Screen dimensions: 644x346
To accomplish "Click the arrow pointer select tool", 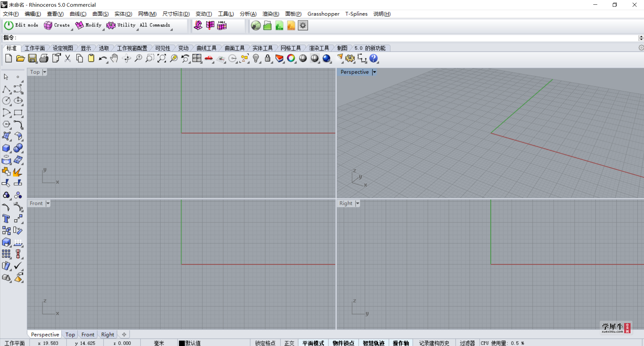I will (x=6, y=77).
